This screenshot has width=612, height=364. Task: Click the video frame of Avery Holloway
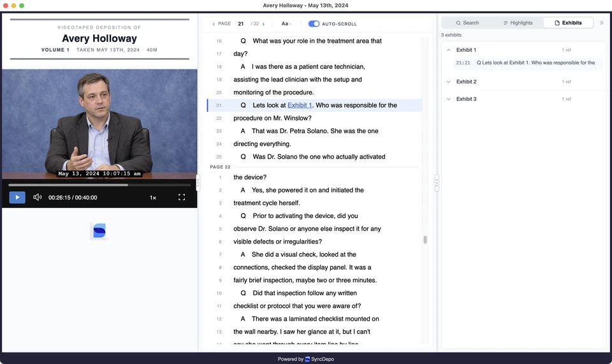point(99,124)
